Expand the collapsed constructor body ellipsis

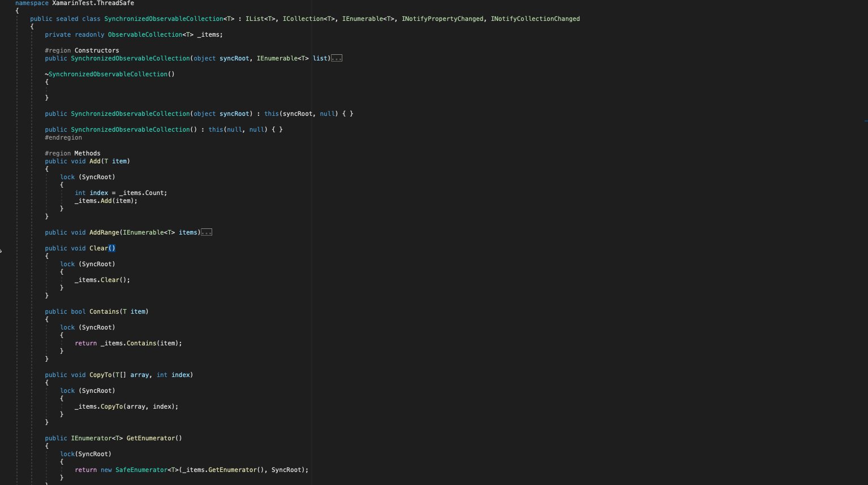tap(337, 58)
